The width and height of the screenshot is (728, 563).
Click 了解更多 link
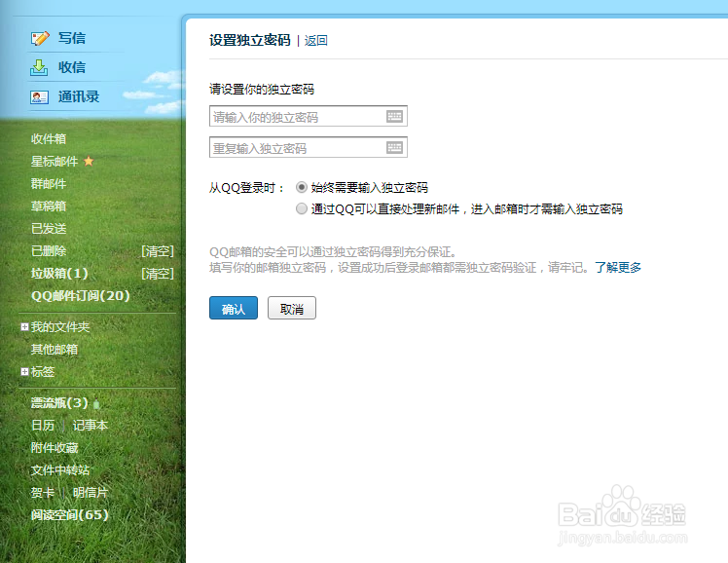[618, 268]
